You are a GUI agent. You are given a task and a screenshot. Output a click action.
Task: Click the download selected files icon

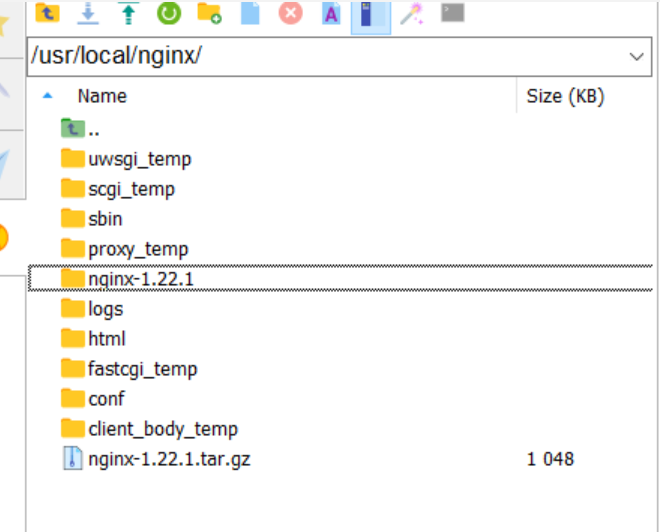[88, 12]
